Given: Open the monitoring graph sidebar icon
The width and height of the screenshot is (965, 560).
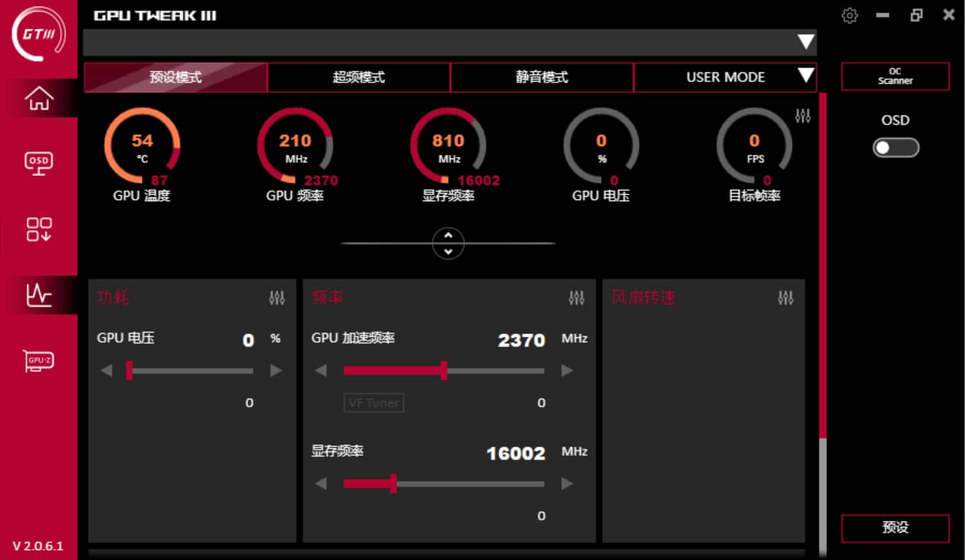Looking at the screenshot, I should tap(39, 294).
